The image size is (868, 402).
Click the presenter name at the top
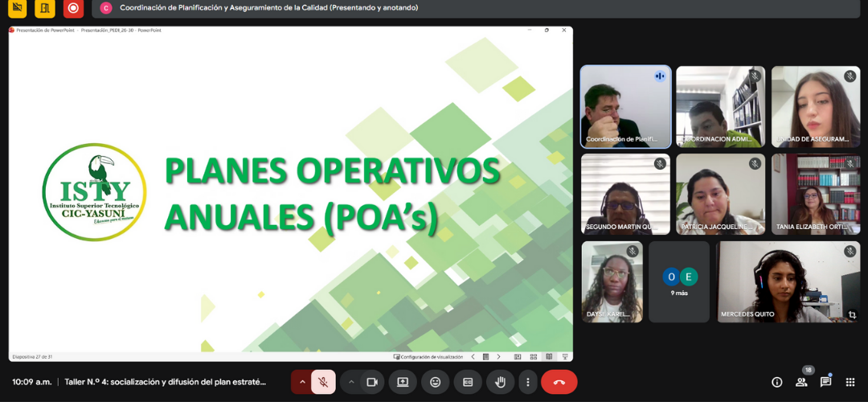coord(257,8)
